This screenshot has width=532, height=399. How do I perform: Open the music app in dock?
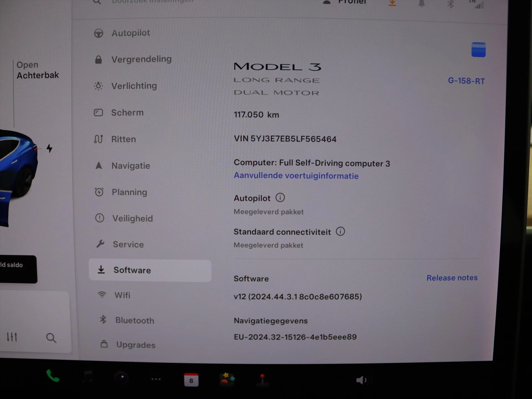coord(88,377)
